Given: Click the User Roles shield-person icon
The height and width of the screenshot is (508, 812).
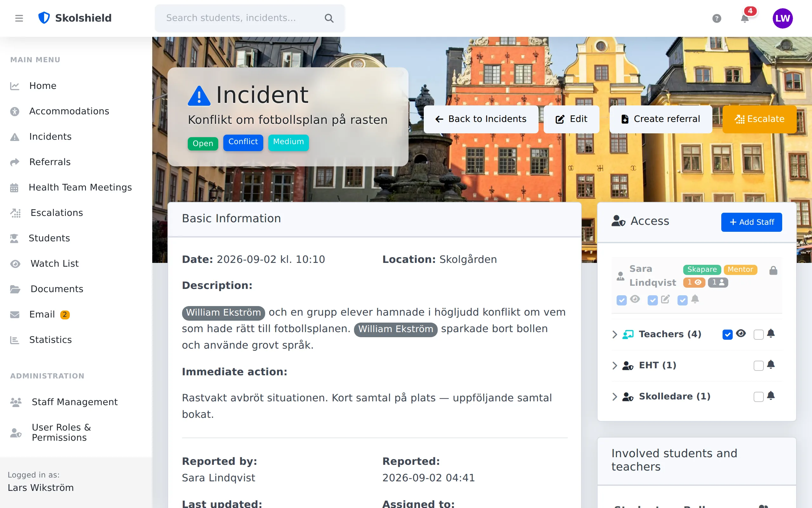Looking at the screenshot, I should [x=16, y=433].
